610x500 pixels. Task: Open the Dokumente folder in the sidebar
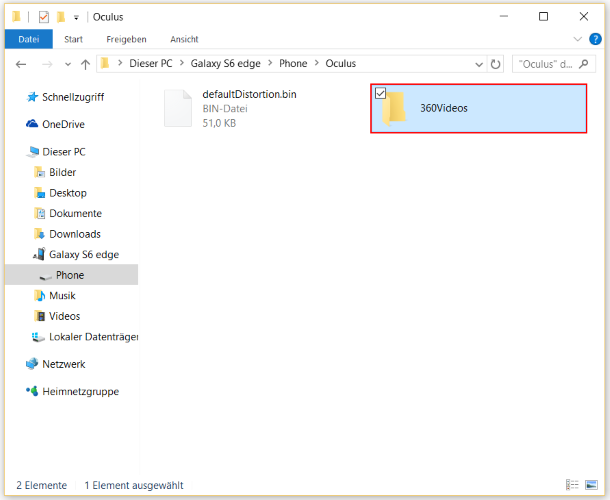pyautogui.click(x=68, y=213)
